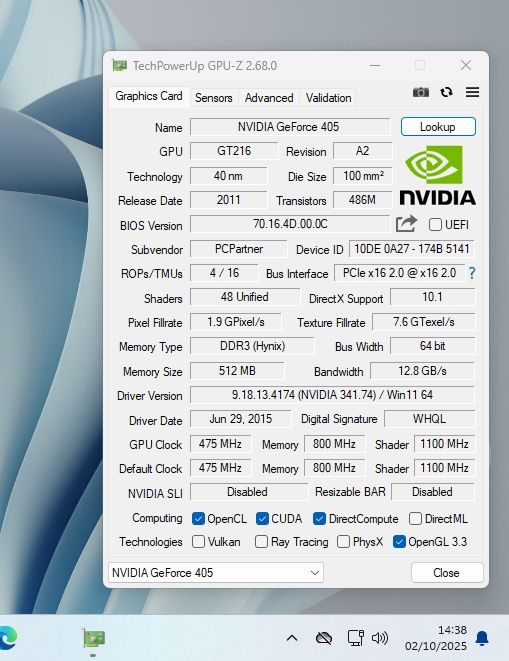Take a screenshot with the camera icon
Image resolution: width=509 pixels, height=661 pixels.
tap(420, 92)
